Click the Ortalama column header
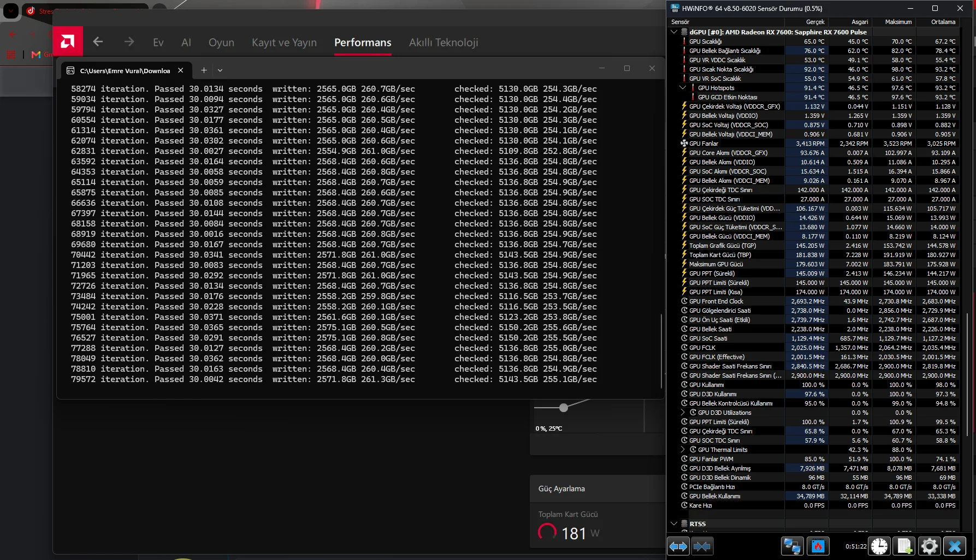Screen dimensions: 976x560 (x=937, y=22)
